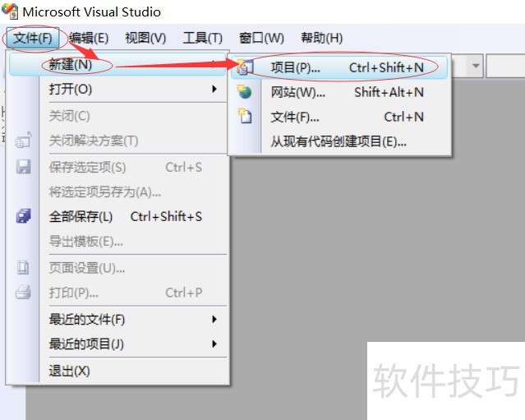This screenshot has width=525, height=420.
Task: Click the close solution icon
Action: [x=24, y=140]
